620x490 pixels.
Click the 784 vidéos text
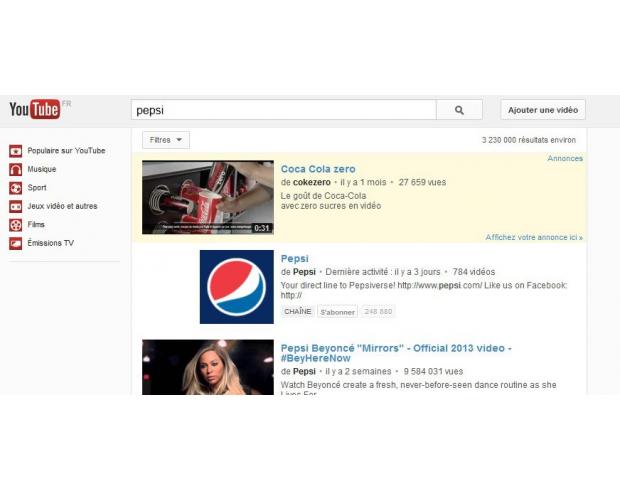pos(474,272)
